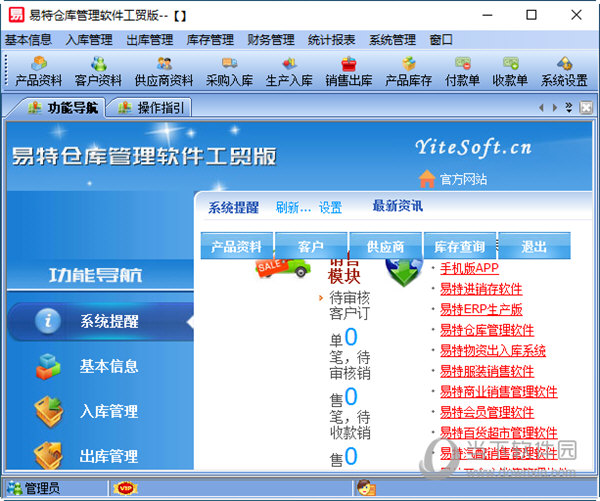
Task: Select 基本信息 cubes icon in sidebar
Action: coord(48,366)
